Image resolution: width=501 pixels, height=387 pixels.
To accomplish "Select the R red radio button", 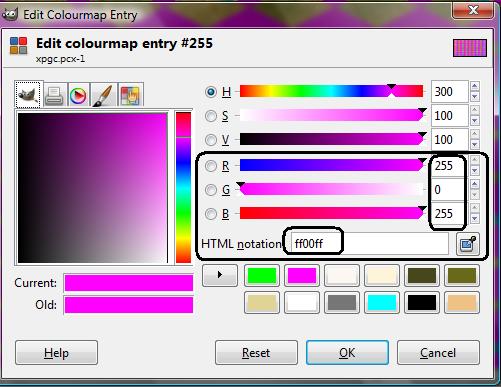I will pos(211,166).
